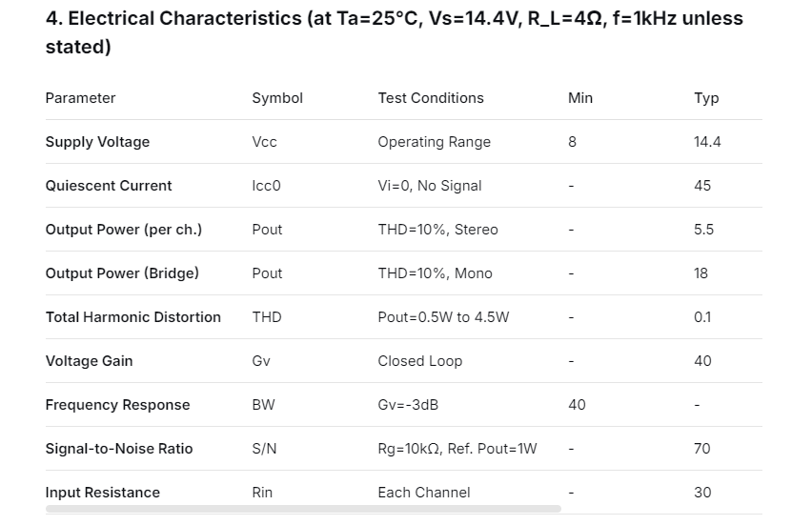Click the Typ column header
The width and height of the screenshot is (812, 525).
pos(706,98)
